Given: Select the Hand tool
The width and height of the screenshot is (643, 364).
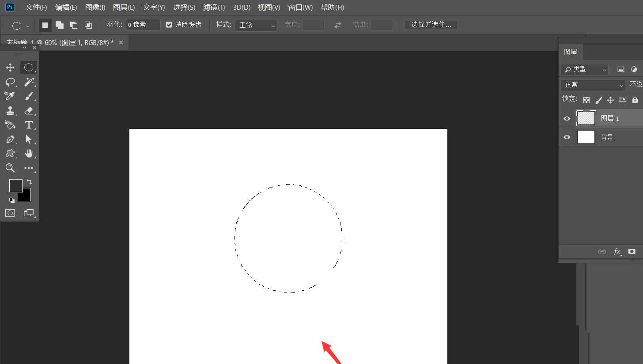Looking at the screenshot, I should pos(30,154).
